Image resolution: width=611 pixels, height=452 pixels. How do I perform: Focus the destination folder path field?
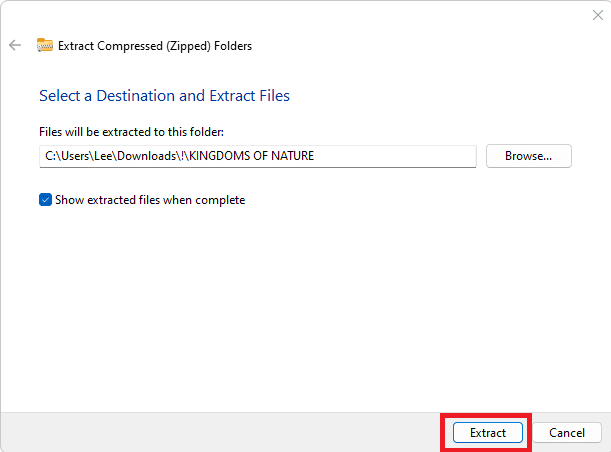point(258,156)
